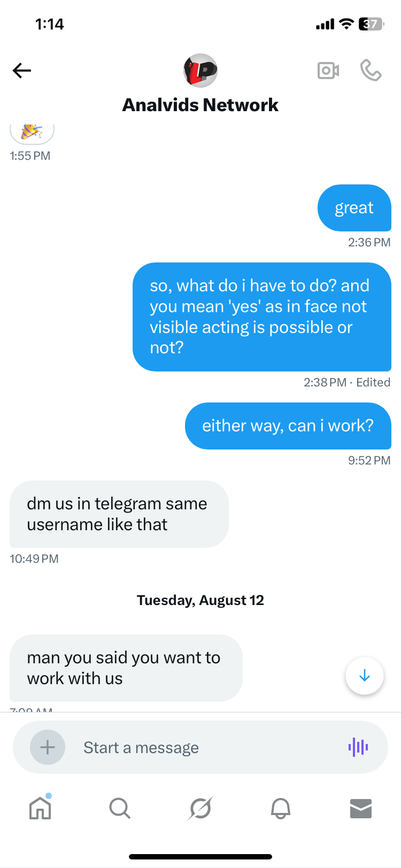Record a voice message
Image resolution: width=401 pixels, height=868 pixels.
(358, 747)
